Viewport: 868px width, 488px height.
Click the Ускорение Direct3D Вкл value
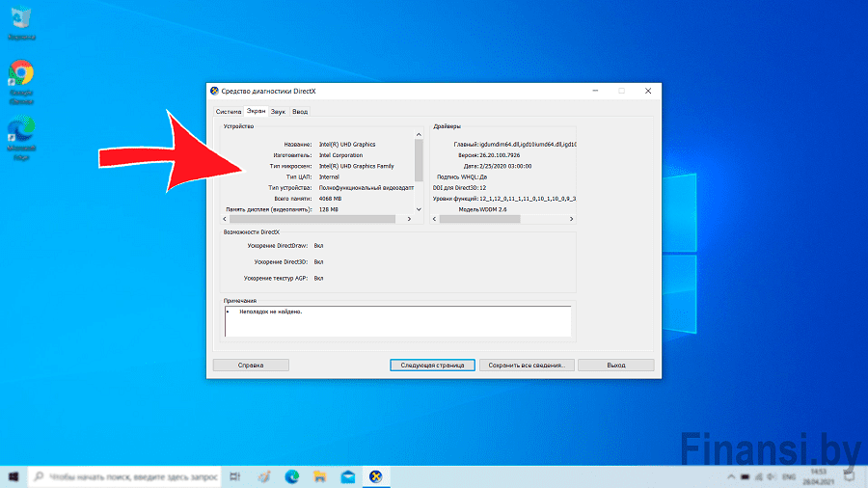(319, 262)
